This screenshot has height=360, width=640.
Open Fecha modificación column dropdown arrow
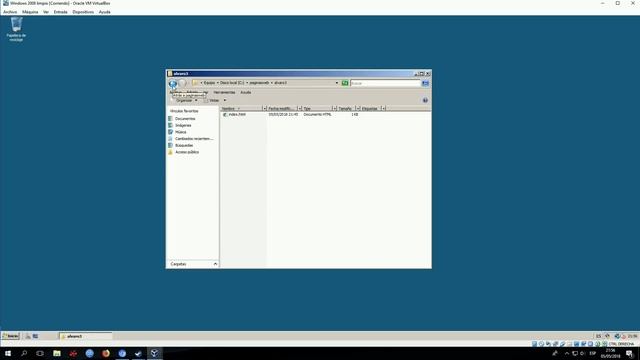(300, 109)
